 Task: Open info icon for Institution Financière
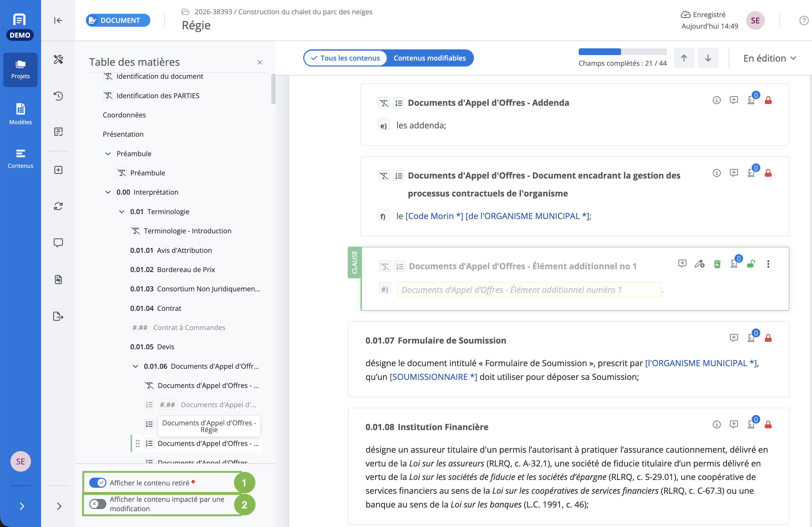(x=717, y=424)
